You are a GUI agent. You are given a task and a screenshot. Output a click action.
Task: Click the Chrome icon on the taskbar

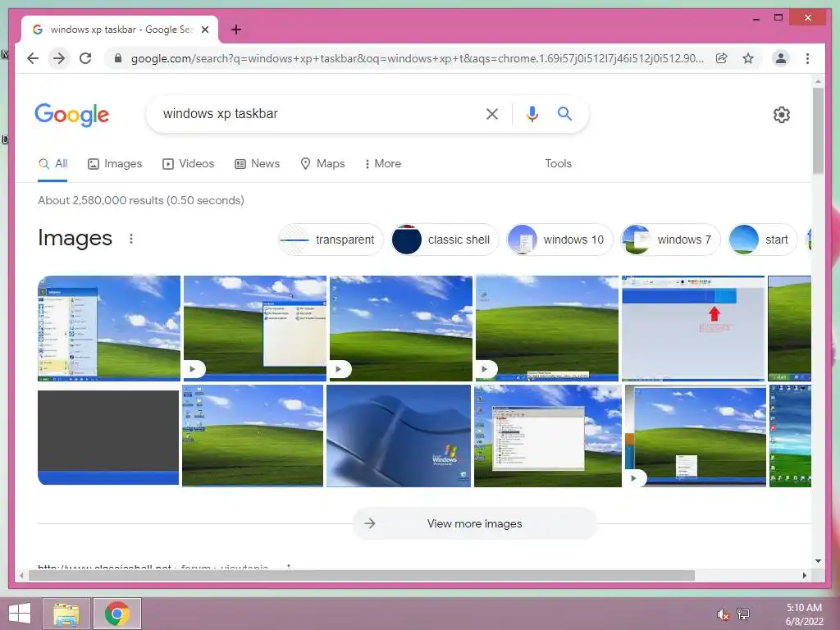click(117, 614)
